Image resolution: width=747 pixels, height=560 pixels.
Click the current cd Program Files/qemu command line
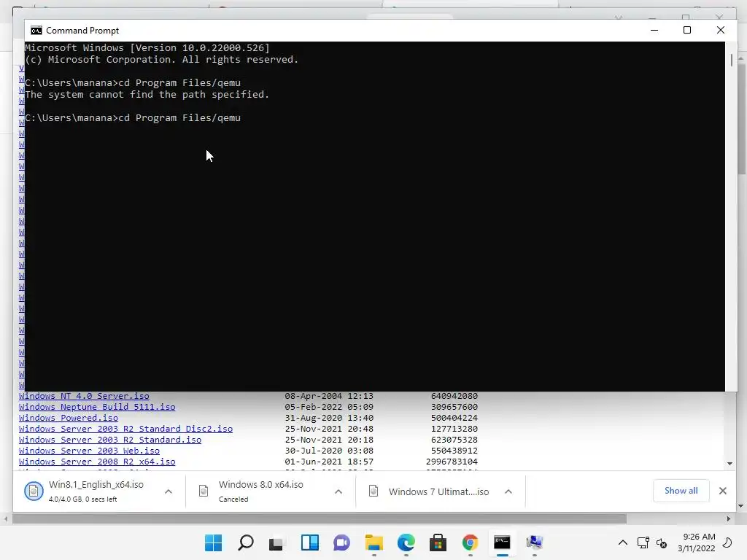(133, 117)
